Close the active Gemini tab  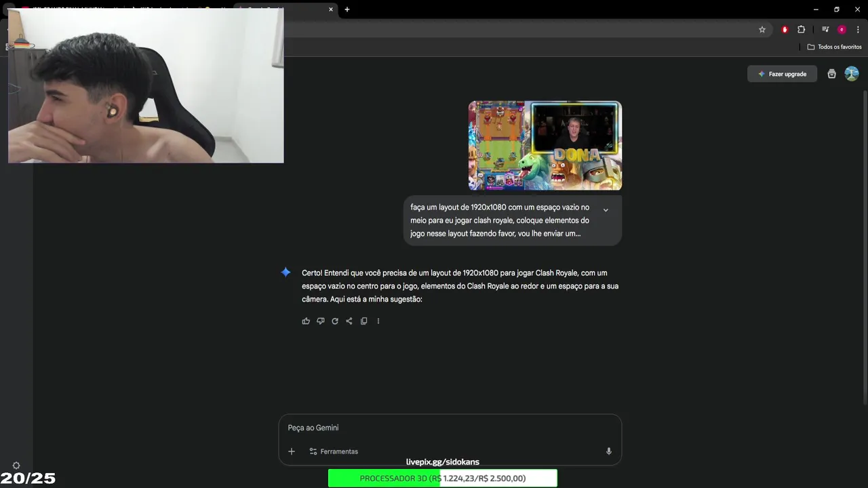coord(331,9)
